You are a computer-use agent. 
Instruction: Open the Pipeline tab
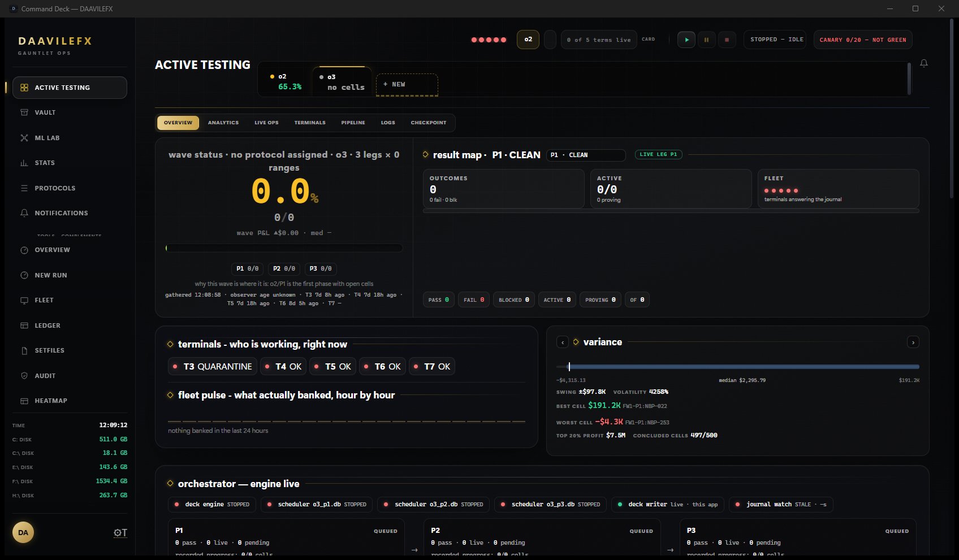coord(353,123)
